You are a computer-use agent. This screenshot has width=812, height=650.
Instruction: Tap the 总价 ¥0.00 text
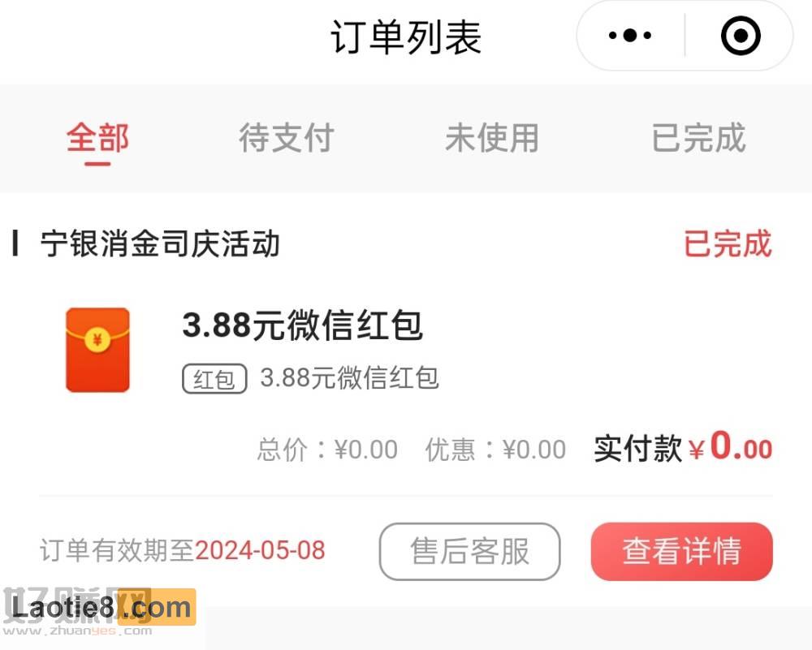[327, 450]
